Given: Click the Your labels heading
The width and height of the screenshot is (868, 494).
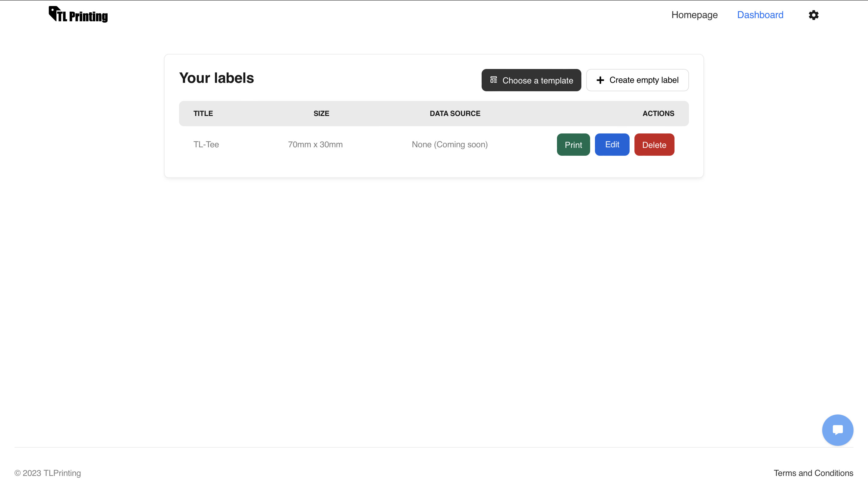Looking at the screenshot, I should pos(216,78).
